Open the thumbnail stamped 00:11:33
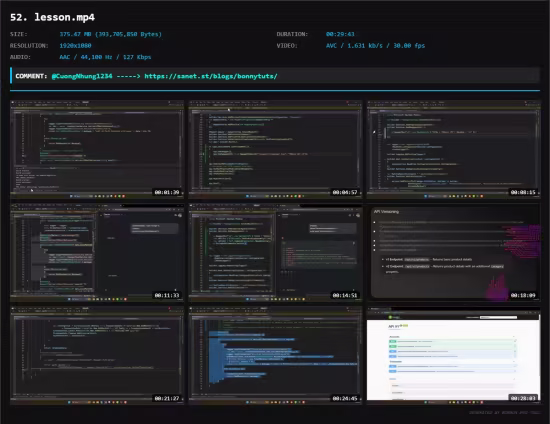 coord(97,253)
